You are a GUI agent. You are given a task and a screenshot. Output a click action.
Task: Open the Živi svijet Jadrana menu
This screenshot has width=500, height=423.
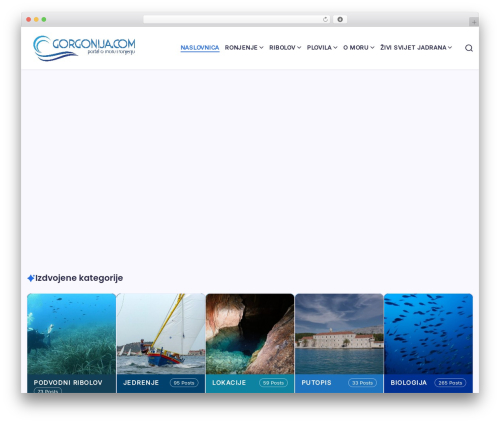pyautogui.click(x=413, y=48)
